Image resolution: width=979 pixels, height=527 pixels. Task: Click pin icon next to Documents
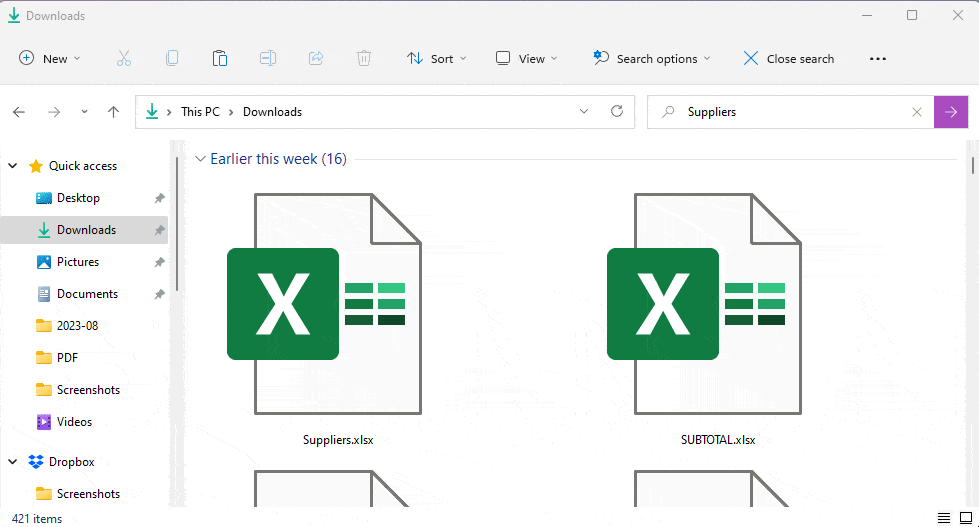pos(159,293)
